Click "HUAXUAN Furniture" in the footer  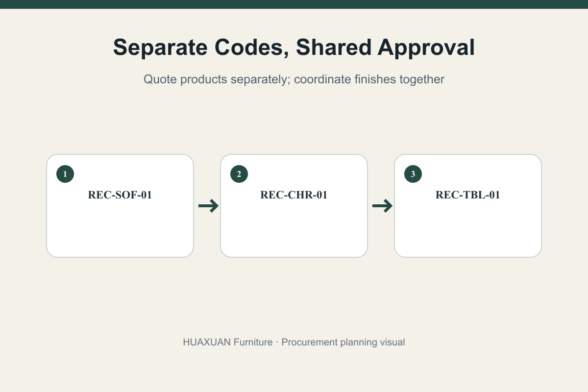(x=227, y=342)
